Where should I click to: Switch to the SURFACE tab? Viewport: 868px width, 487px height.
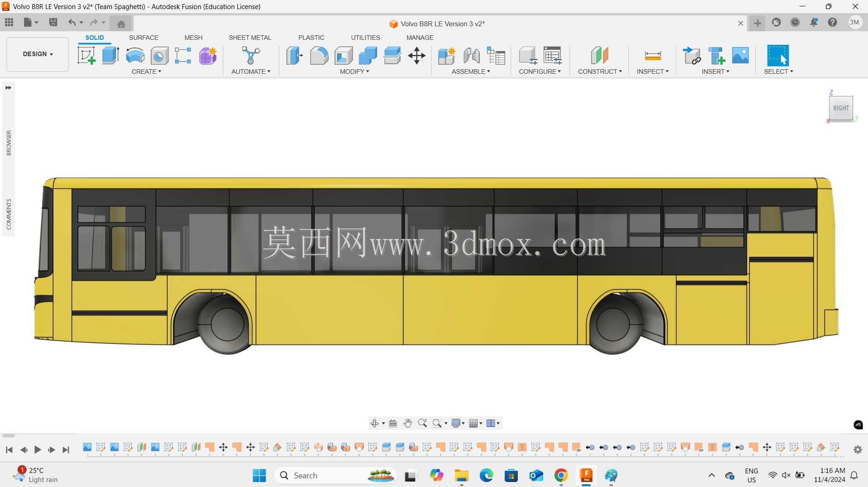coord(144,38)
